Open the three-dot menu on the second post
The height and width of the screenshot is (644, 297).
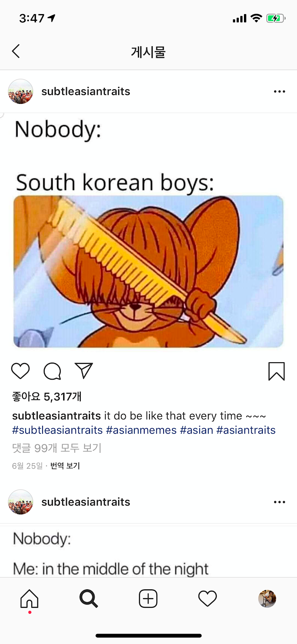click(279, 502)
